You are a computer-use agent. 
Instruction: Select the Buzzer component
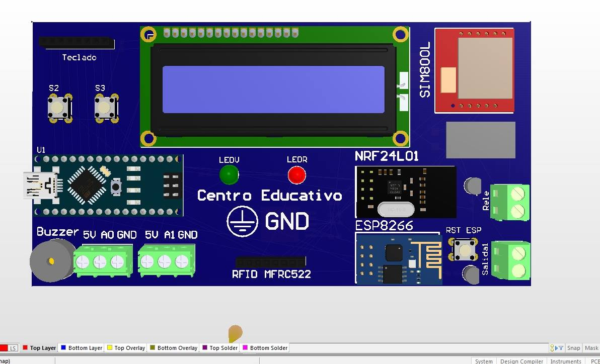(x=52, y=261)
